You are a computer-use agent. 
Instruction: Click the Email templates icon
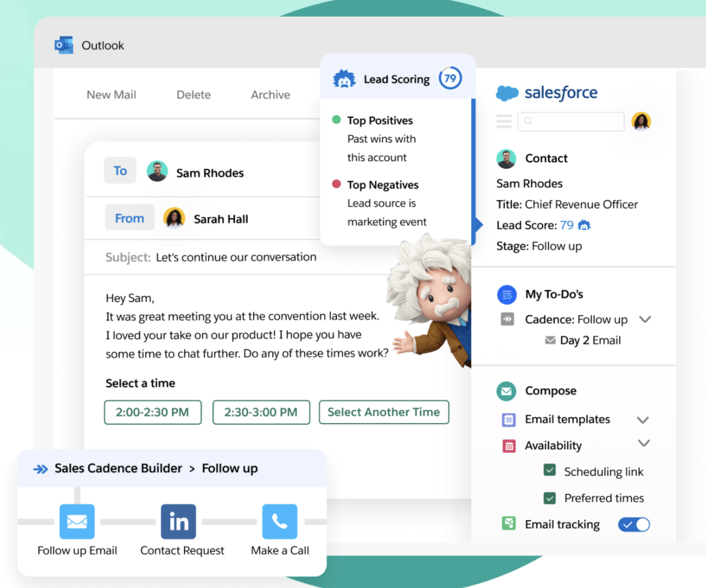pyautogui.click(x=508, y=420)
